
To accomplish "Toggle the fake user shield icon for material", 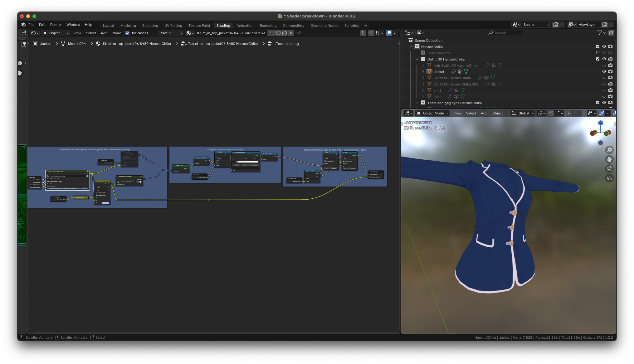I will 278,33.
